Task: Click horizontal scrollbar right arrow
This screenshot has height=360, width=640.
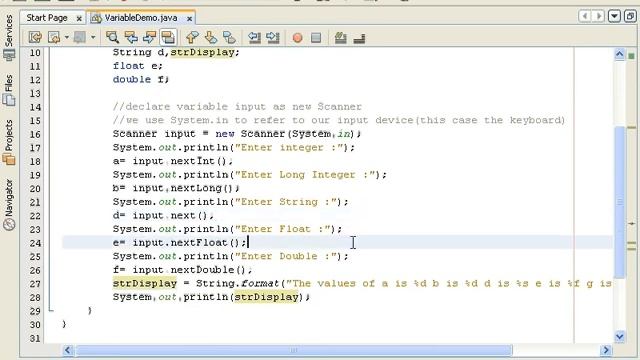Action: click(606, 350)
